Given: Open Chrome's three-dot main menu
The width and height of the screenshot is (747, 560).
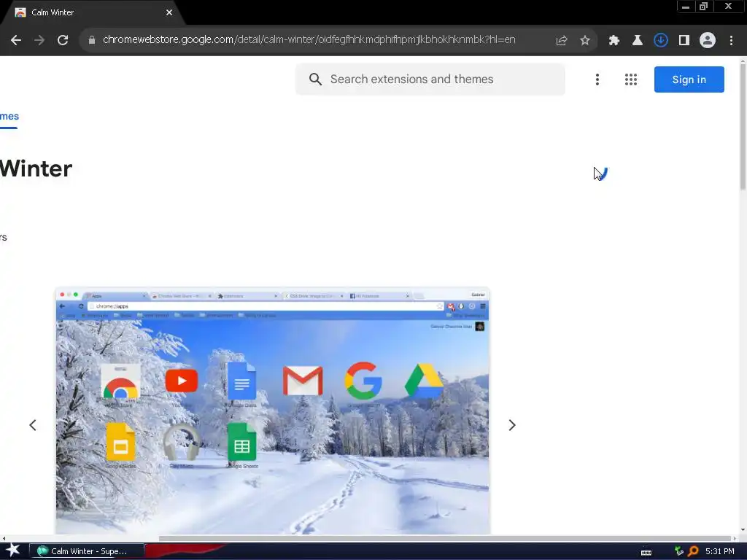Looking at the screenshot, I should click(x=731, y=41).
